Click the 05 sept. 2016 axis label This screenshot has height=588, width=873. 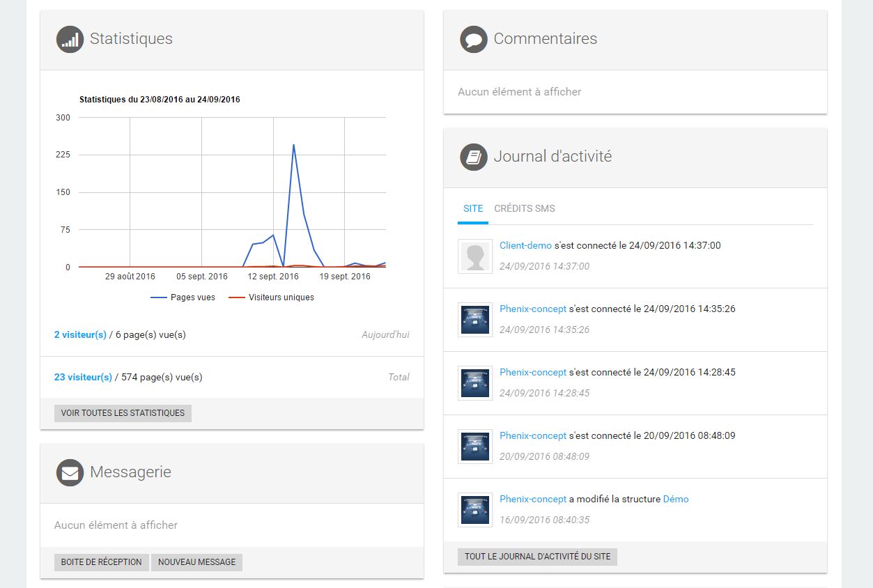pos(202,277)
